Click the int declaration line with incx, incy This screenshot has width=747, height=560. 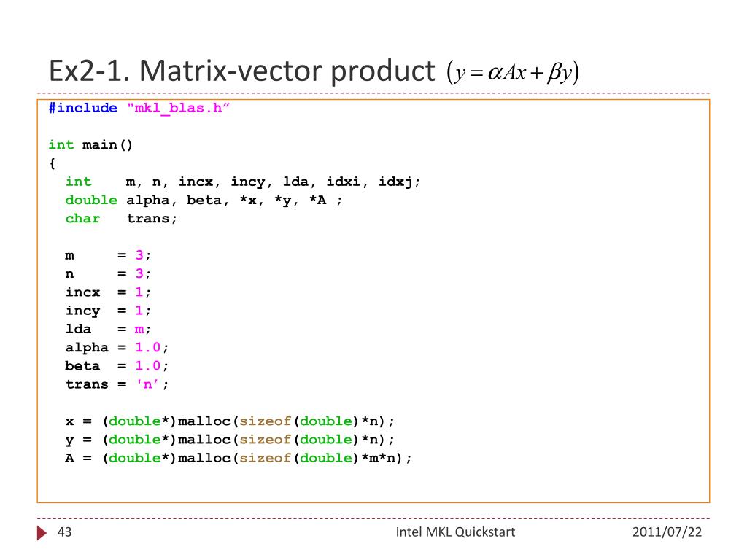(243, 182)
